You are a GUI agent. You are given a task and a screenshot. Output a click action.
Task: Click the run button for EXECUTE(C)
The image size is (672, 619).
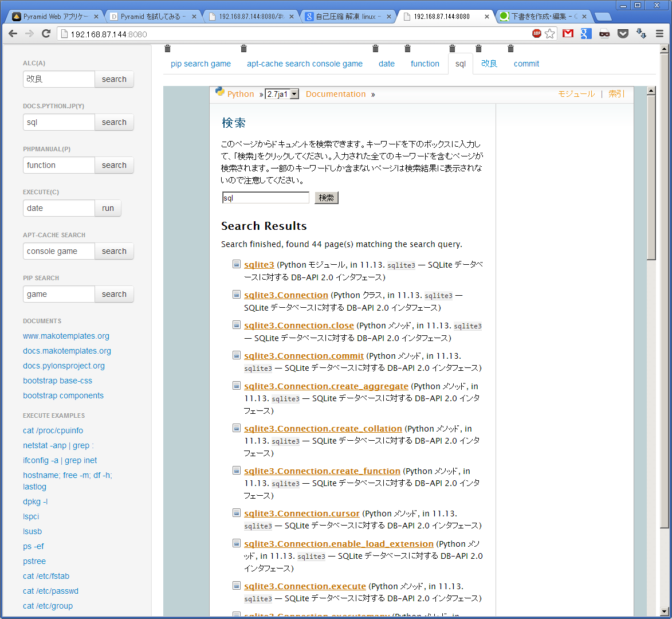108,208
